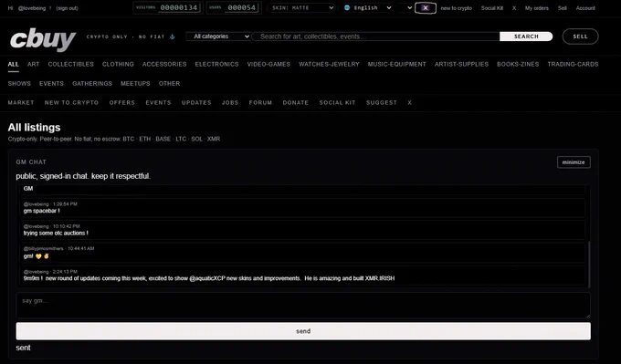Open EVENTS next to OFFERS in nav
The image size is (621, 364).
pyautogui.click(x=158, y=102)
